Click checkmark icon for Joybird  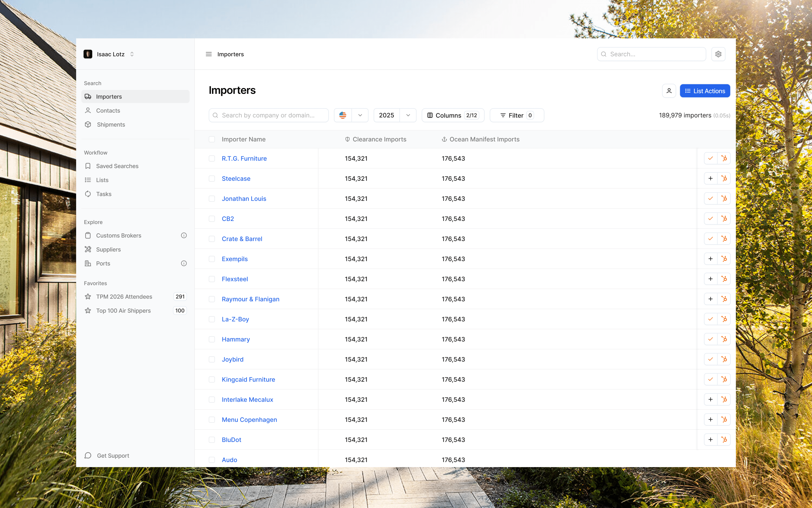(711, 359)
